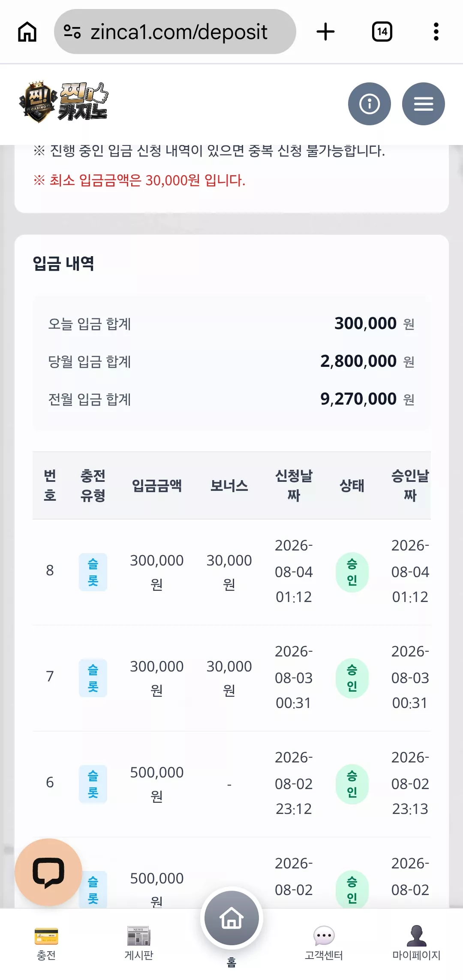Click the 슬롯 tag on row 7
Image resolution: width=463 pixels, height=980 pixels.
click(93, 678)
